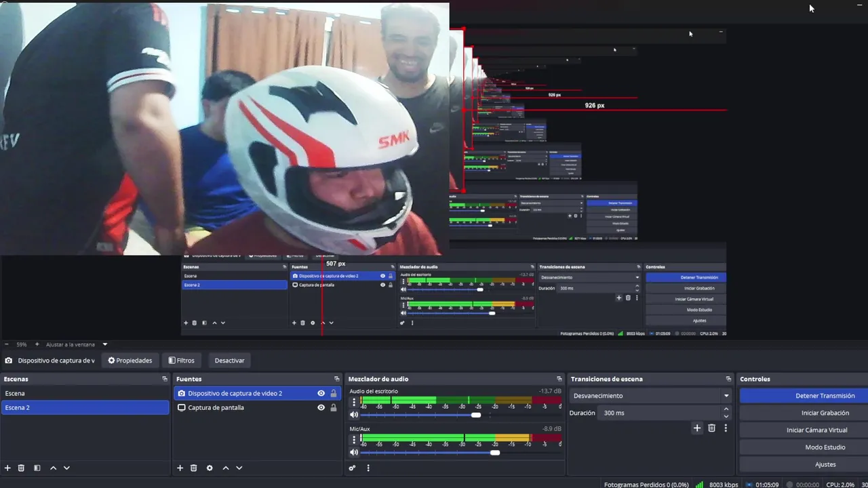Screen dimensions: 868x488
Task: Click the -13.7 dB level readout
Action: [550, 391]
